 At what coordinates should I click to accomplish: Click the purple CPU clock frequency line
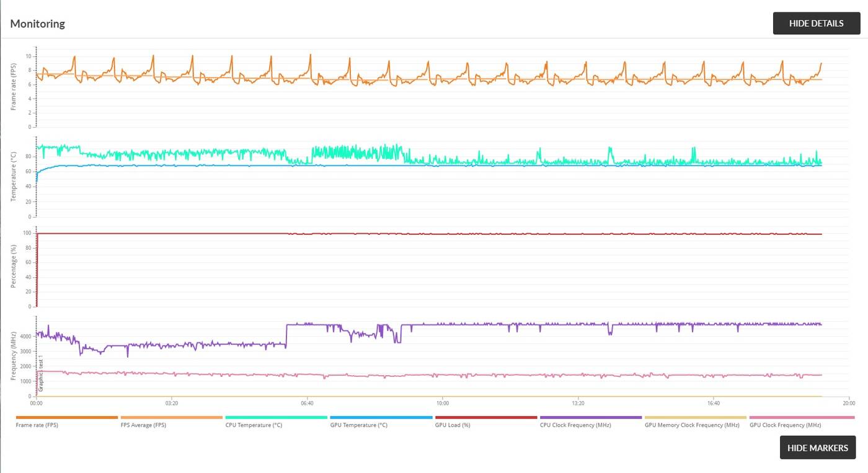coord(496,324)
